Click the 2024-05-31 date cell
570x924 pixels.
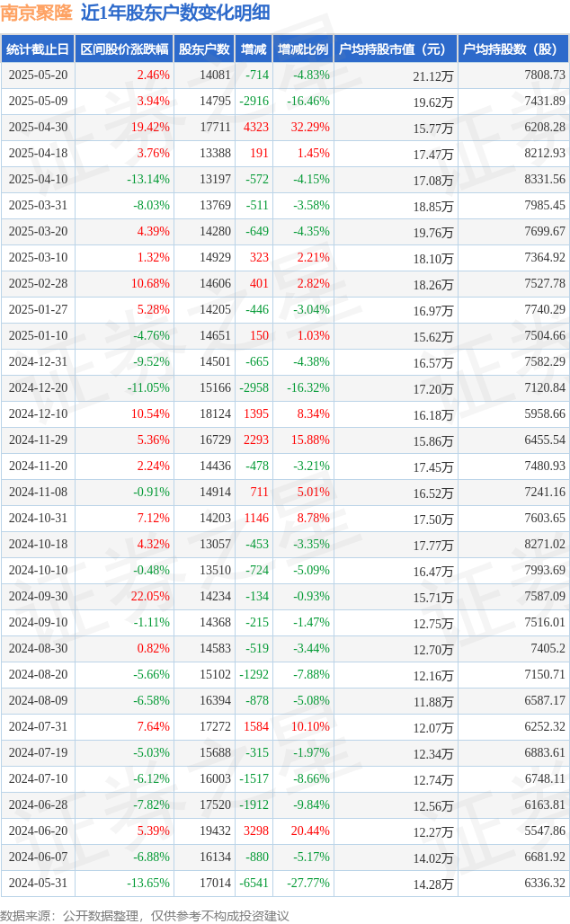pyautogui.click(x=38, y=884)
